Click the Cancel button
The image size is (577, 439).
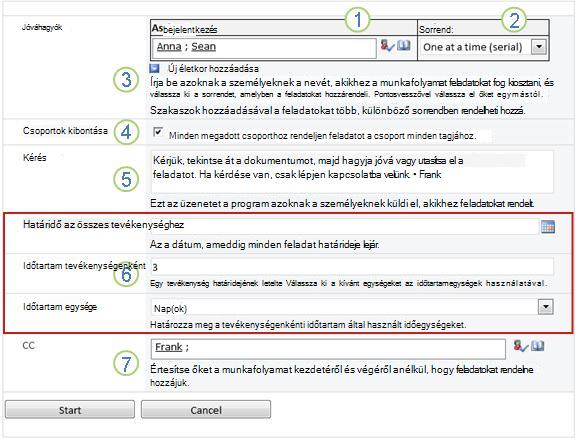[206, 410]
